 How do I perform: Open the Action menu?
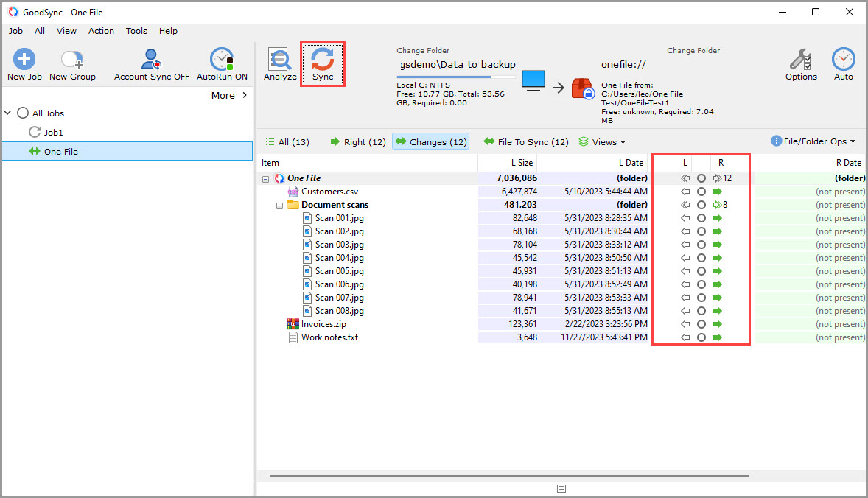(101, 31)
